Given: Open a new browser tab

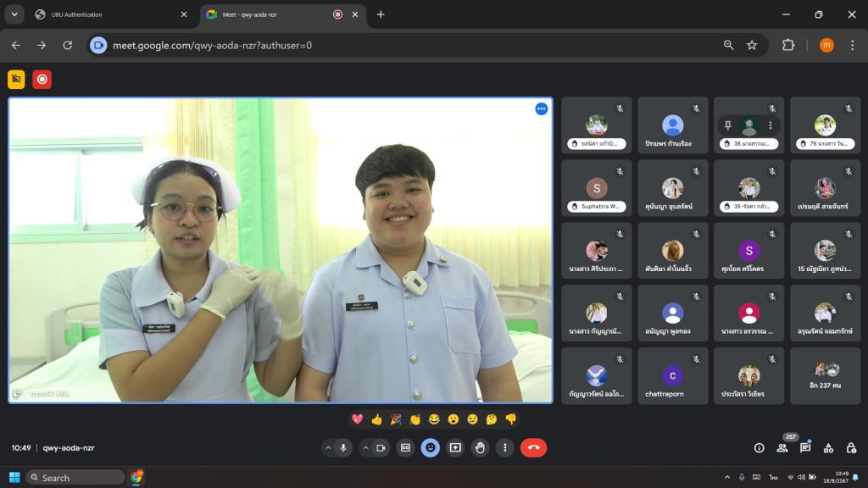Looking at the screenshot, I should coord(381,14).
